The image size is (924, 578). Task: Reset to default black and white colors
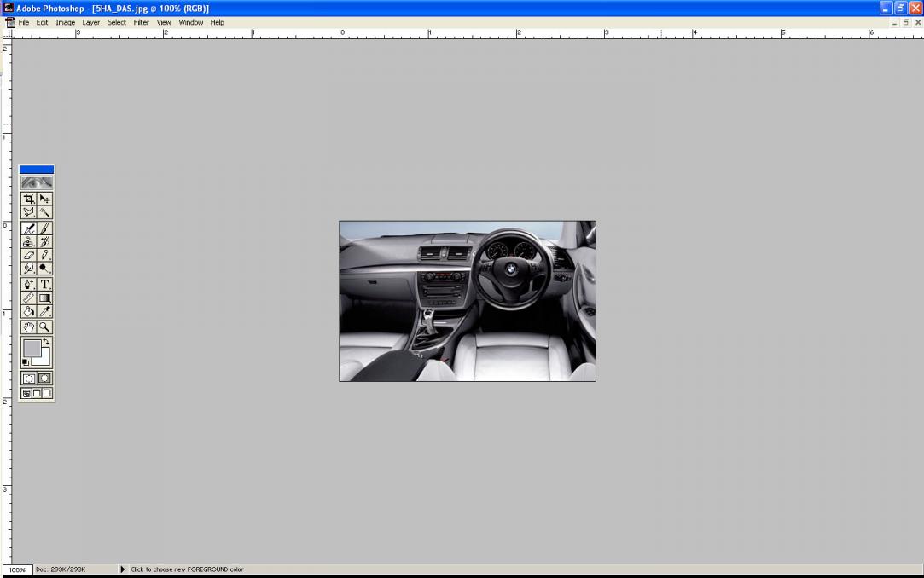26,362
